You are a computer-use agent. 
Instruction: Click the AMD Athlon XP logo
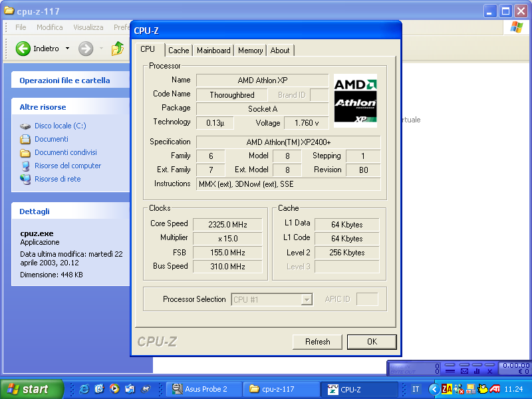[x=355, y=101]
